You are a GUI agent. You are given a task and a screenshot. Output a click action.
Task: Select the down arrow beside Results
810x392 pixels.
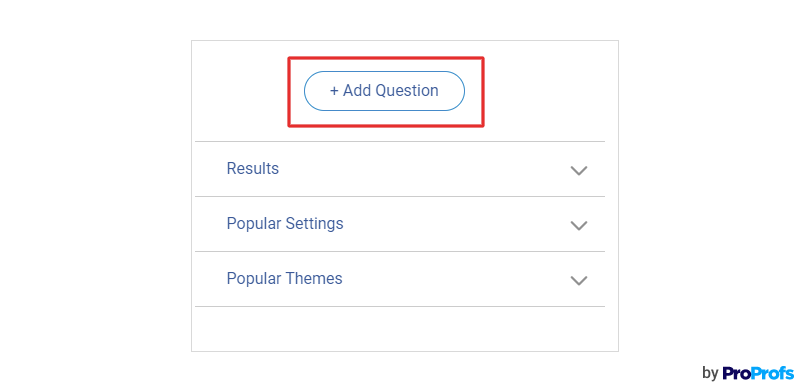tap(579, 170)
